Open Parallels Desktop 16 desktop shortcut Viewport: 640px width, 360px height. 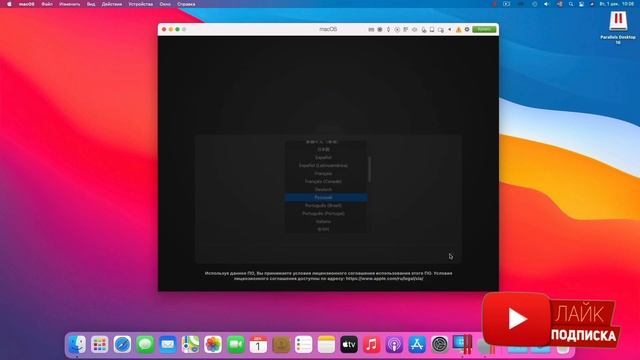click(x=618, y=27)
